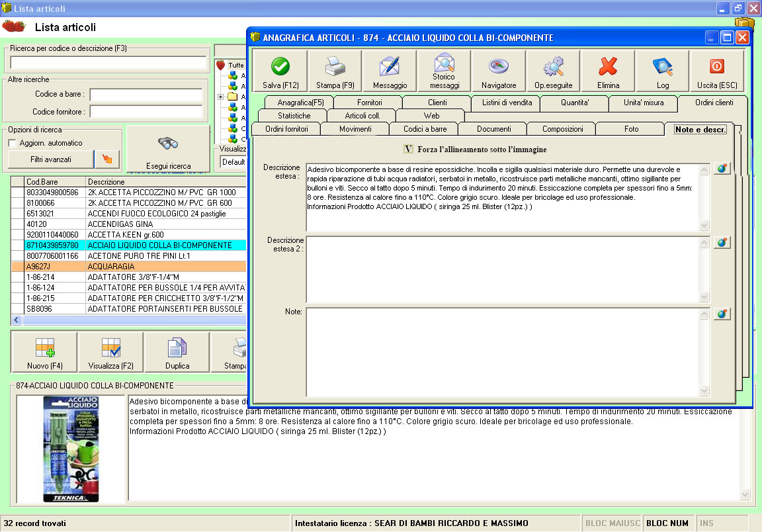
Task: Open the Log magnifier icon
Action: tap(663, 66)
